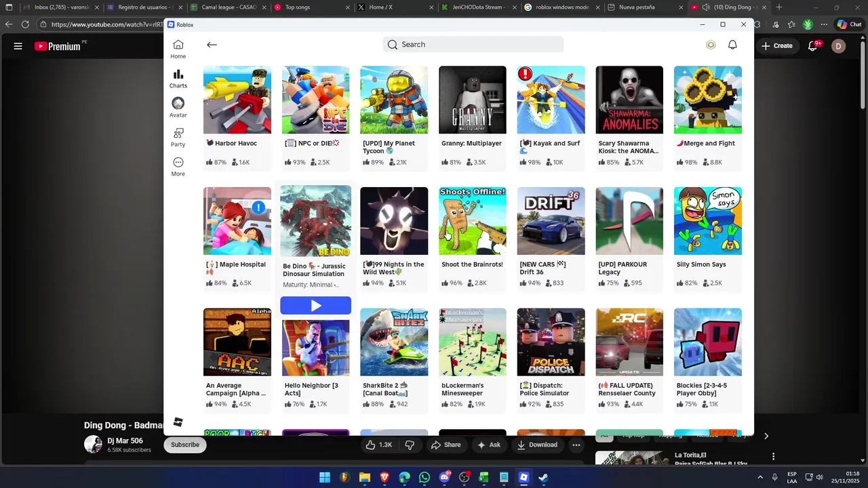Open Windows Start menu

pos(325,477)
